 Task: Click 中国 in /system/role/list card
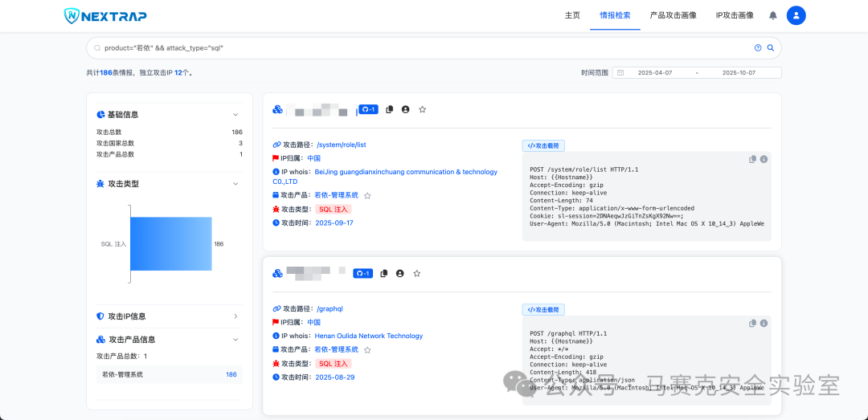pyautogui.click(x=314, y=158)
